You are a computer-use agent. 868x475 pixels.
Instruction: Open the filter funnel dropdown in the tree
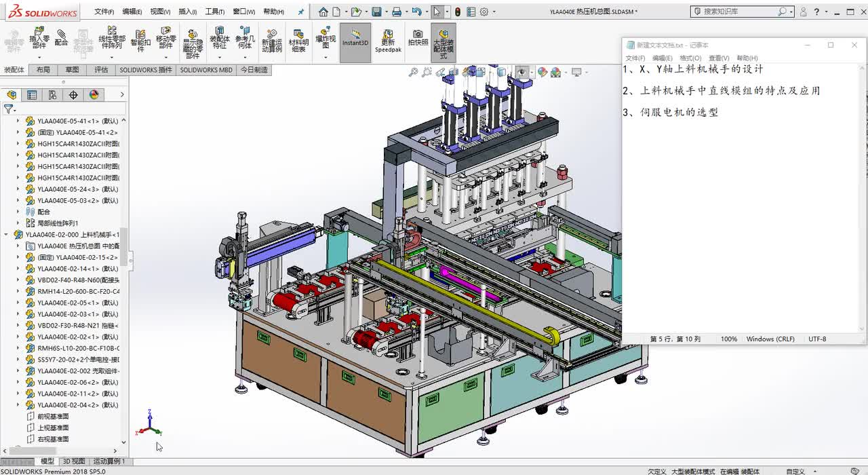(9, 109)
